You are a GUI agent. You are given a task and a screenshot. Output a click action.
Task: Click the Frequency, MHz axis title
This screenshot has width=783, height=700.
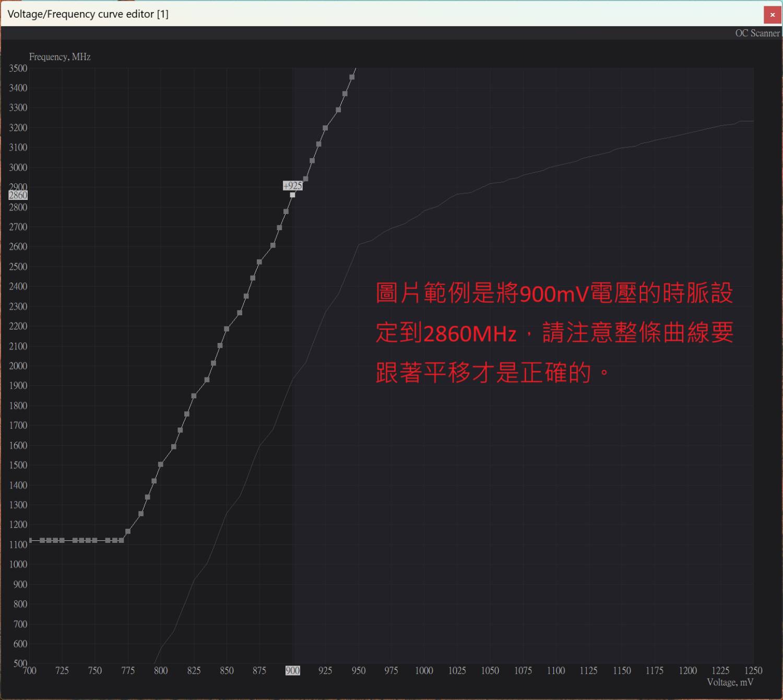tap(60, 56)
